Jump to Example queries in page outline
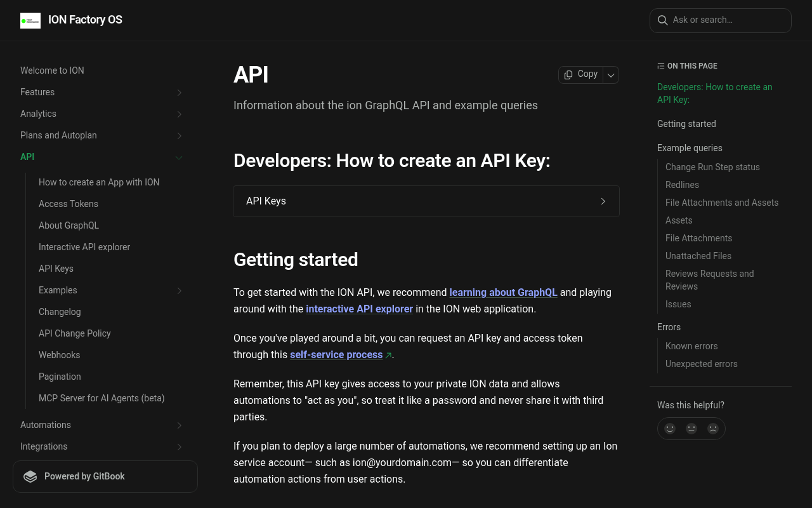 [x=690, y=148]
